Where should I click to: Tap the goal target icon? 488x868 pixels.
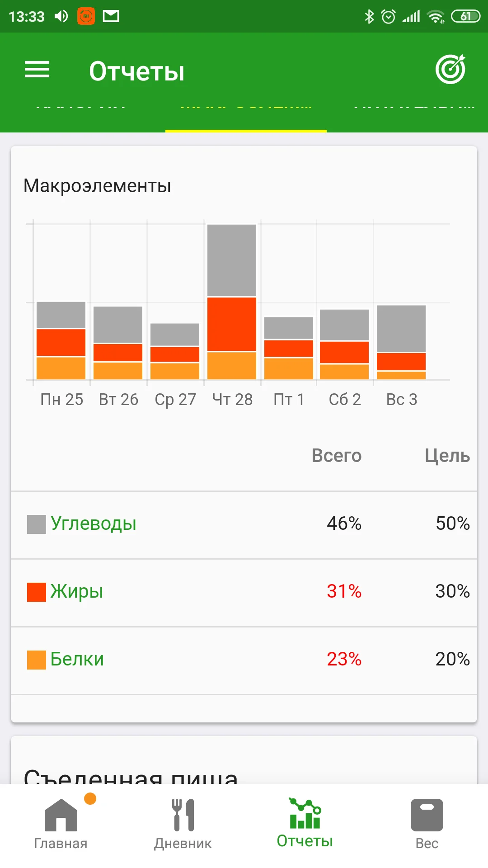(450, 70)
